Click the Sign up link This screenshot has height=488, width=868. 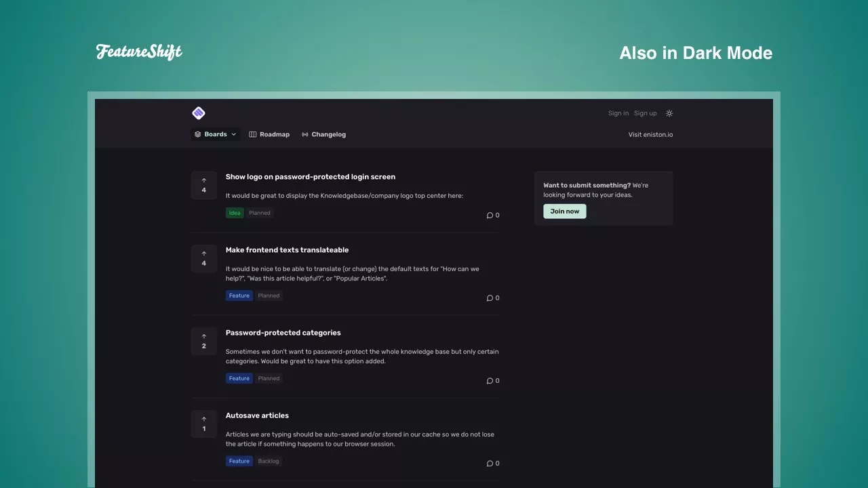(645, 113)
